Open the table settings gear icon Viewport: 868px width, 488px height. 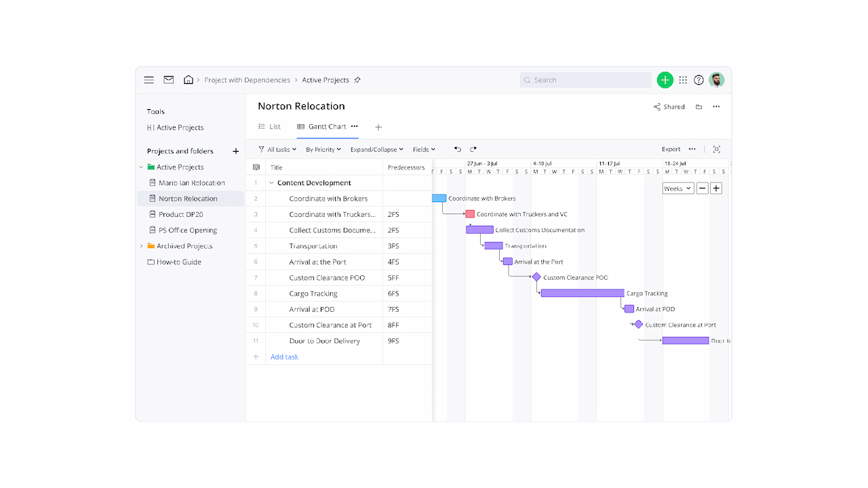pos(256,167)
